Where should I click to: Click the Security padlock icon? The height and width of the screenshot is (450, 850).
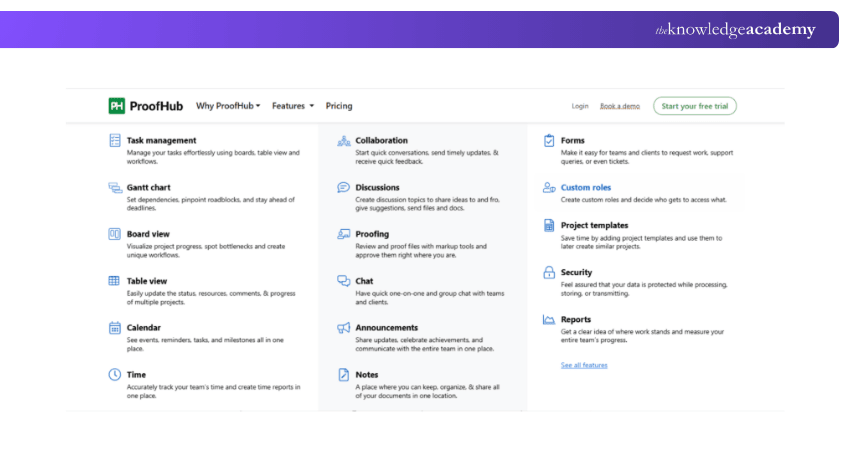pos(549,272)
